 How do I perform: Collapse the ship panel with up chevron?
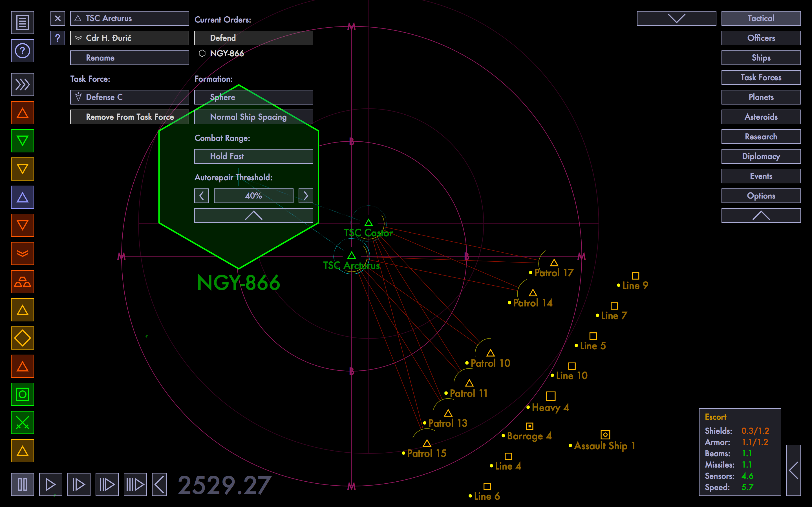(x=253, y=215)
